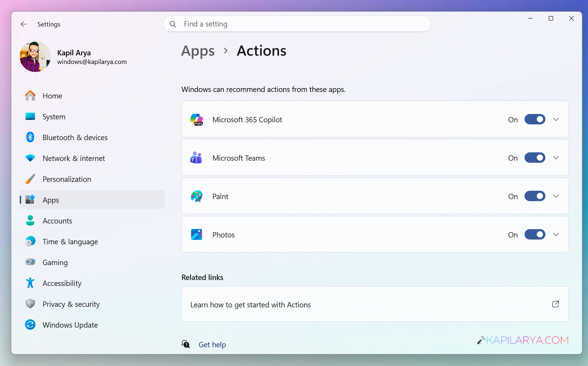Click the Minimize window button
This screenshot has height=366, width=588.
[x=530, y=18]
